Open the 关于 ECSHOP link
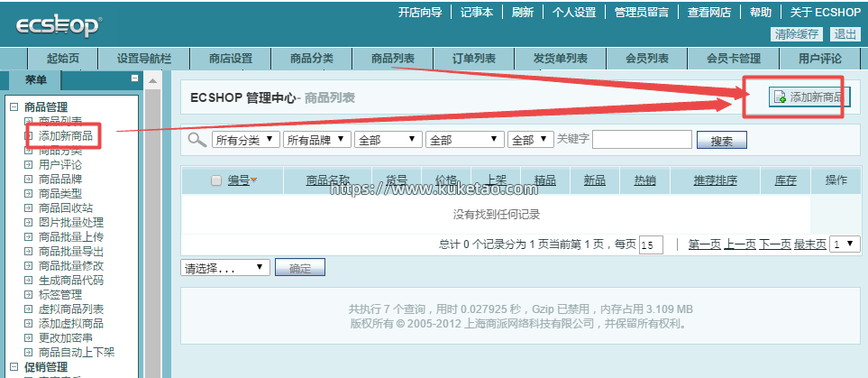Viewport: 868px width, 378px height. (x=826, y=13)
